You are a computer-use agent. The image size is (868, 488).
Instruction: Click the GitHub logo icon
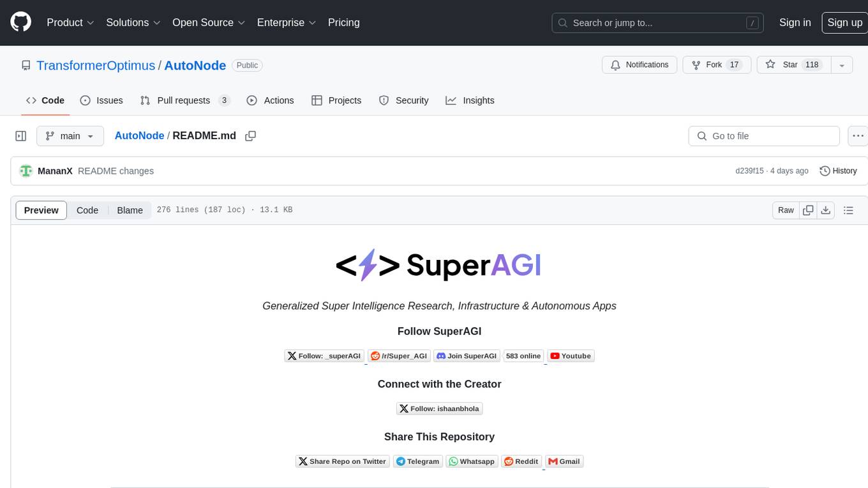click(x=21, y=22)
